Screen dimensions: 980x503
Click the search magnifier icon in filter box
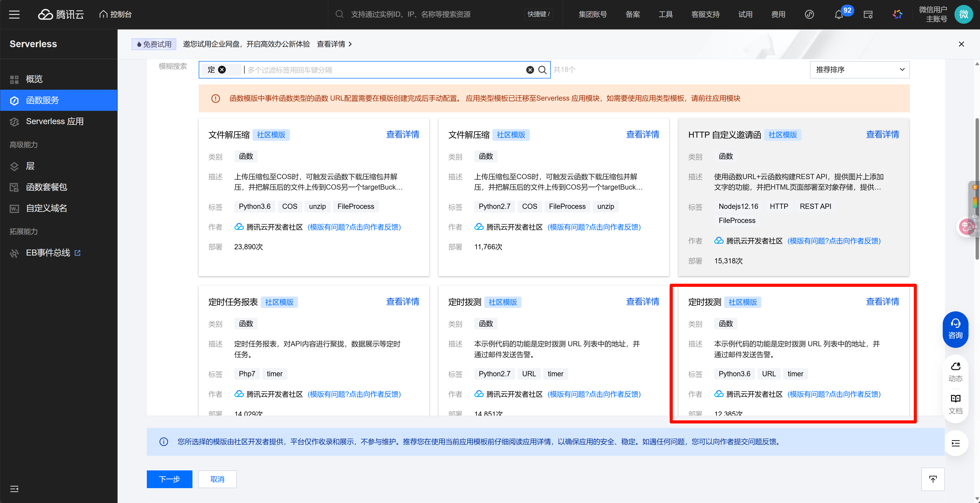click(x=542, y=70)
